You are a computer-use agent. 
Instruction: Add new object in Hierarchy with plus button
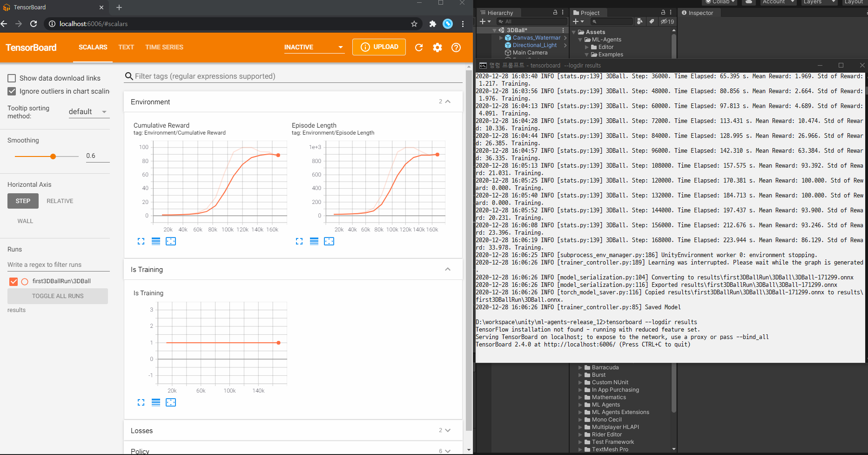pyautogui.click(x=485, y=21)
